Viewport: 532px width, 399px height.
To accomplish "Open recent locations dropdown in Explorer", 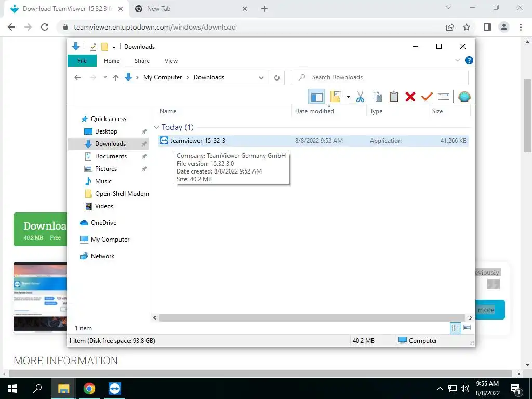I will 105,77.
